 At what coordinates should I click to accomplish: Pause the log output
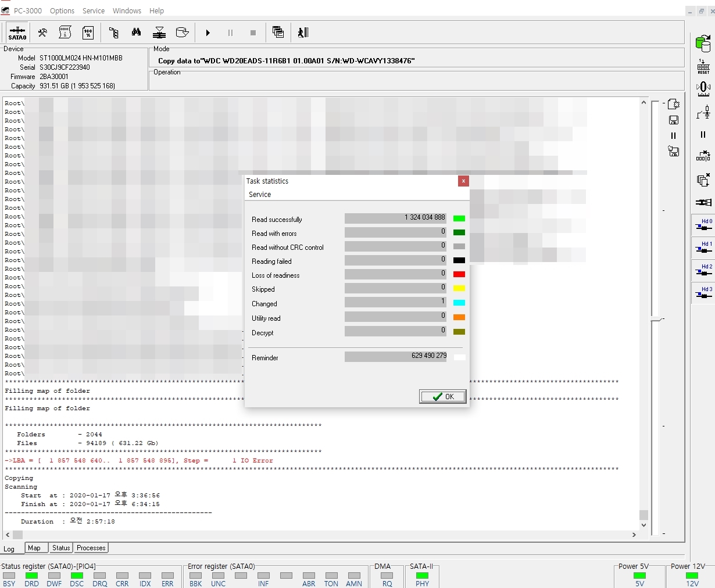[x=674, y=135]
